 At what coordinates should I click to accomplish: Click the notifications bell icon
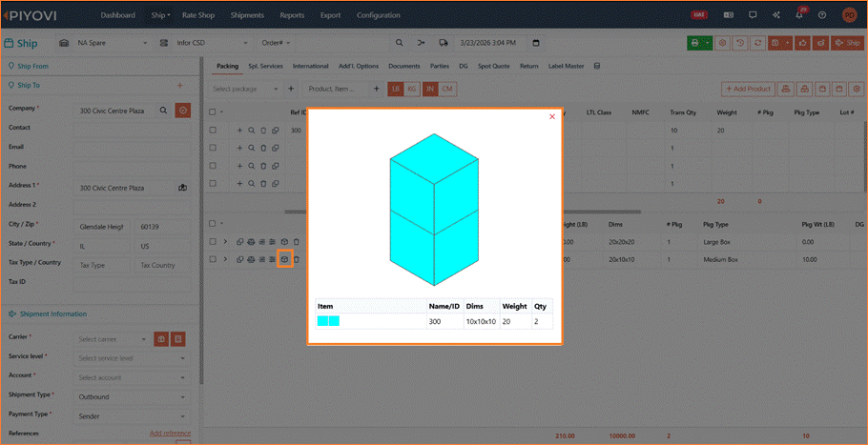coord(798,15)
